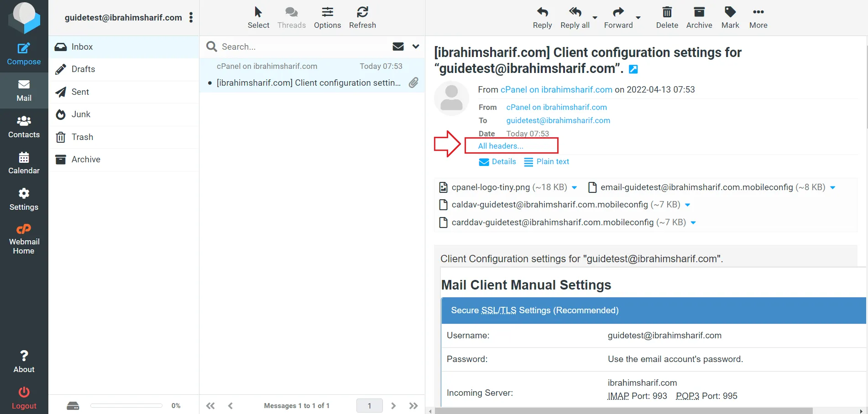Click the Search input field
The image size is (868, 414).
coord(303,47)
